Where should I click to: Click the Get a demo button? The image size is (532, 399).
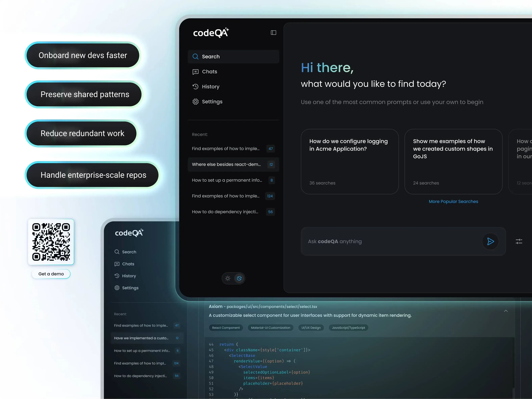(51, 274)
